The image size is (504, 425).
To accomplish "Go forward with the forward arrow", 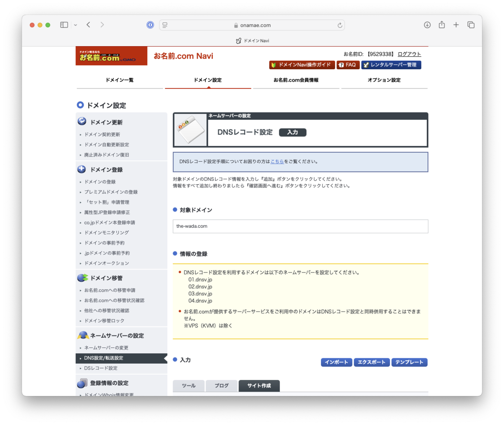I will pyautogui.click(x=102, y=25).
